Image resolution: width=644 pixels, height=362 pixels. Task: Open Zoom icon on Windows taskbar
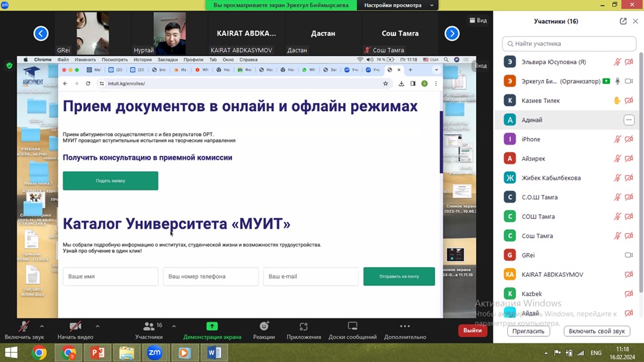pos(155,353)
